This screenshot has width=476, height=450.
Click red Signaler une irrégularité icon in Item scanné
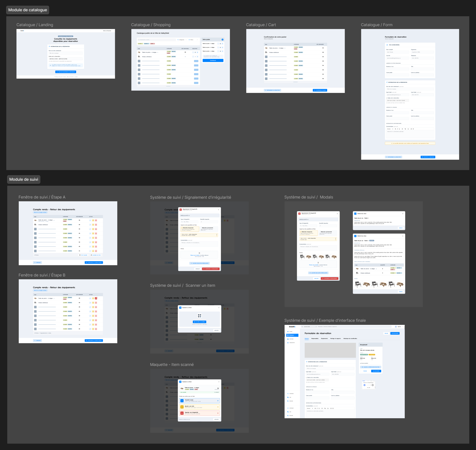pos(182,413)
